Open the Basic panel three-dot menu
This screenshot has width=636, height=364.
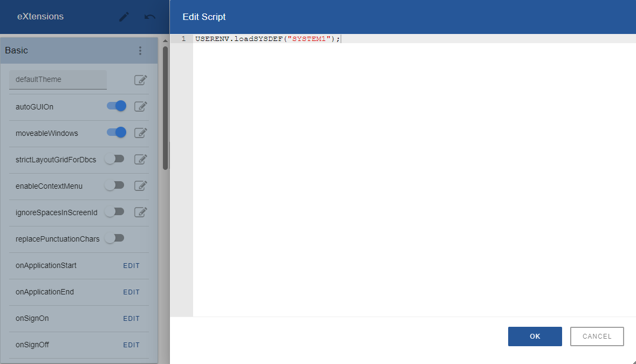click(140, 51)
